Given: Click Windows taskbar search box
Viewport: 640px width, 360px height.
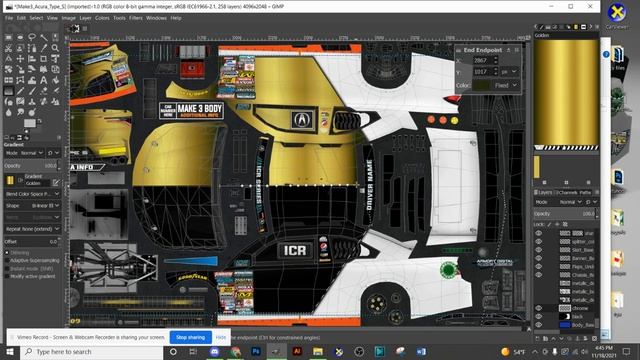Looking at the screenshot, I should 91,351.
